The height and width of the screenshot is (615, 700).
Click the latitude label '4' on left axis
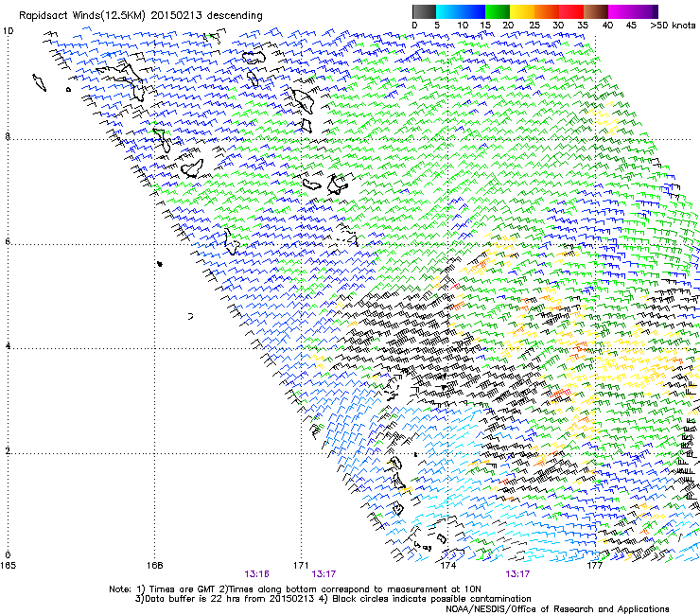(x=8, y=346)
